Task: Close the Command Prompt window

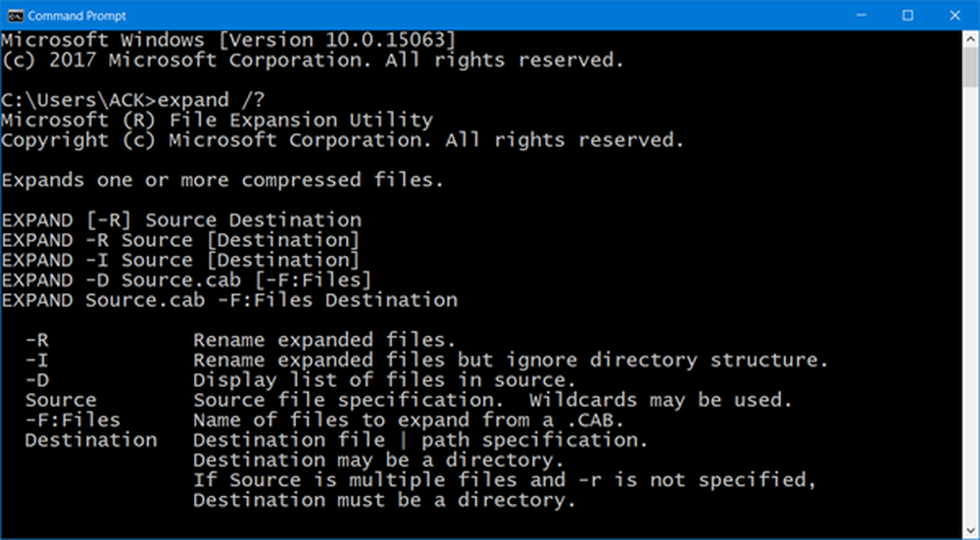Action: (x=955, y=16)
